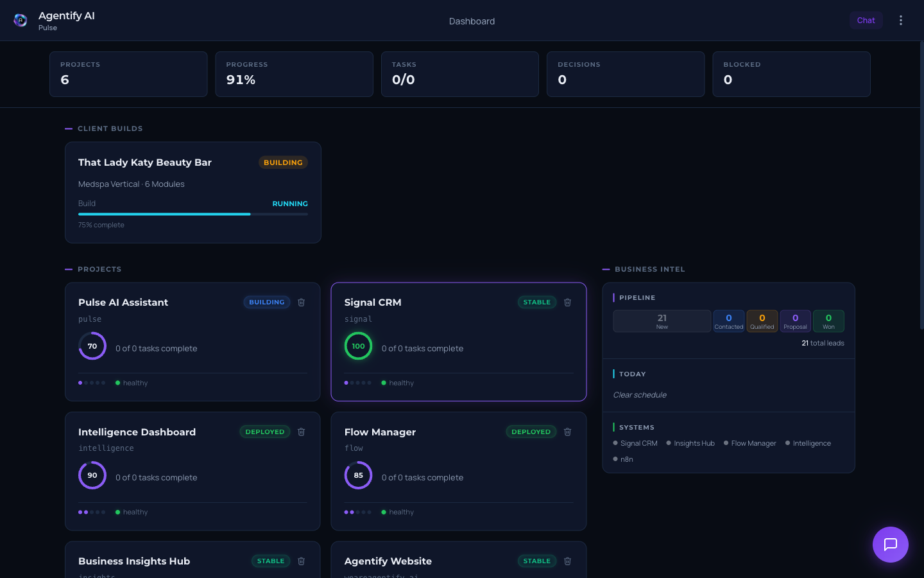Switch to the Won pipeline stage
924x578 pixels.
click(x=828, y=320)
